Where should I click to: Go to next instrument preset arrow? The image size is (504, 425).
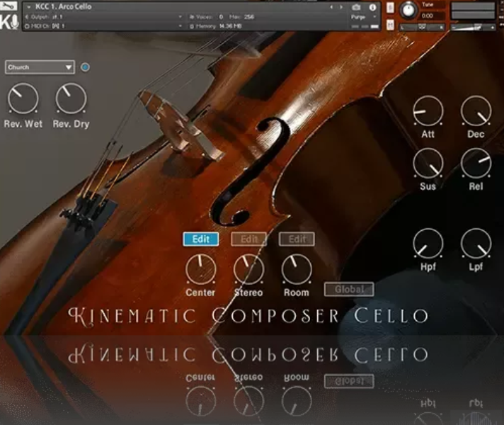tap(341, 7)
